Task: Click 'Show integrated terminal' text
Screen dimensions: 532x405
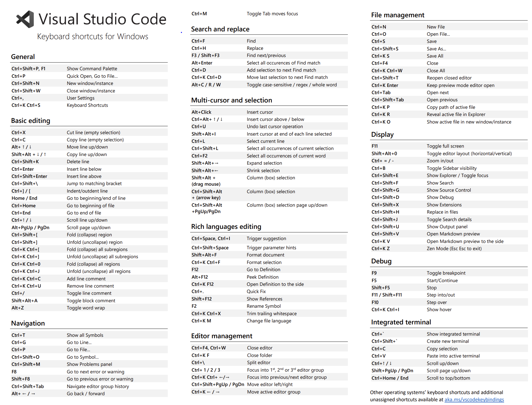Action: (x=453, y=334)
